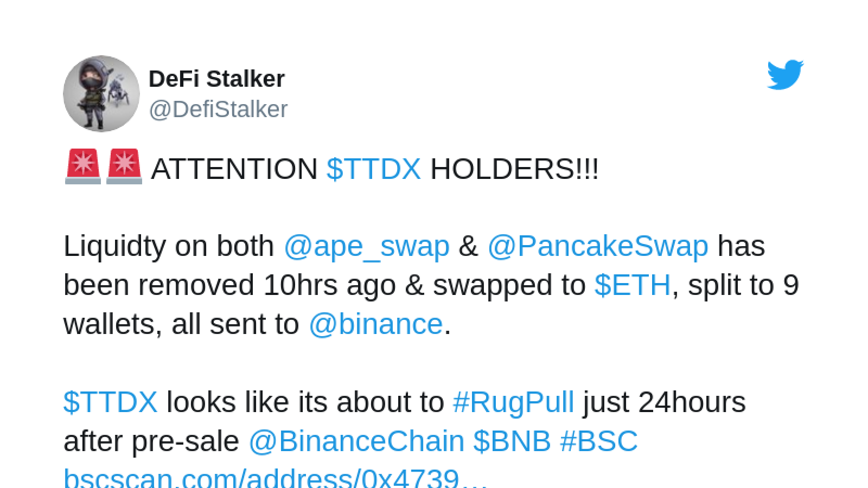Image resolution: width=868 pixels, height=488 pixels.
Task: Visit the @DefiStalker handle link
Action: tap(218, 110)
